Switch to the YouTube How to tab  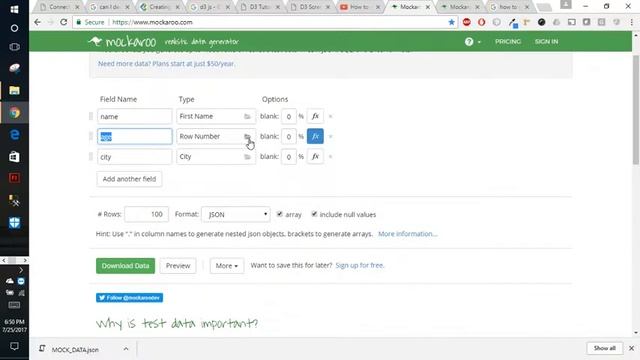[359, 7]
